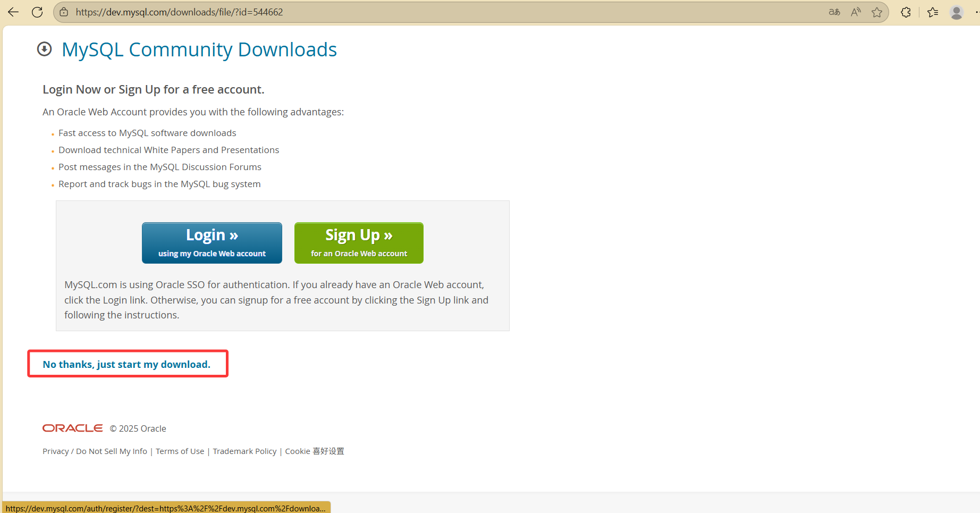Click 'Report and track bugs in the MySQL bug system' bullet
Image resolution: width=980 pixels, height=513 pixels.
(159, 184)
